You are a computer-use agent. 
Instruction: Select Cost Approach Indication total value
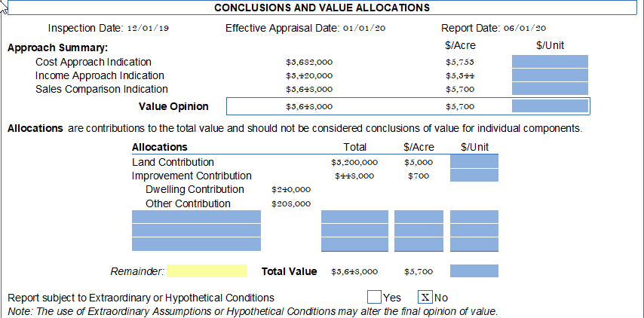click(x=309, y=63)
